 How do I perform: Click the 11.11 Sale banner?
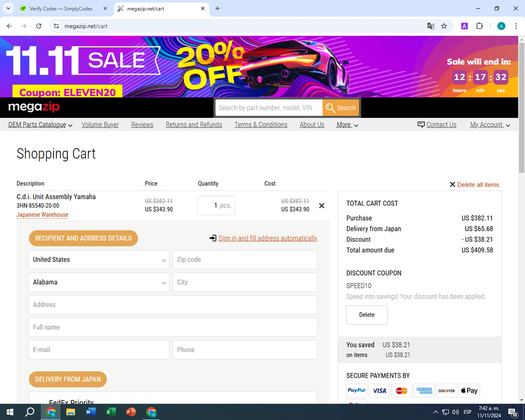click(x=259, y=66)
